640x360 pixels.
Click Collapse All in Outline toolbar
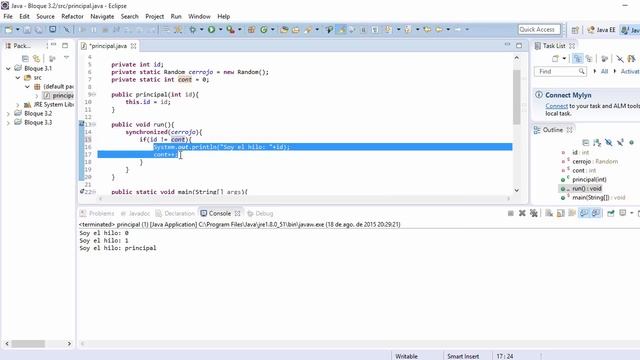586,142
